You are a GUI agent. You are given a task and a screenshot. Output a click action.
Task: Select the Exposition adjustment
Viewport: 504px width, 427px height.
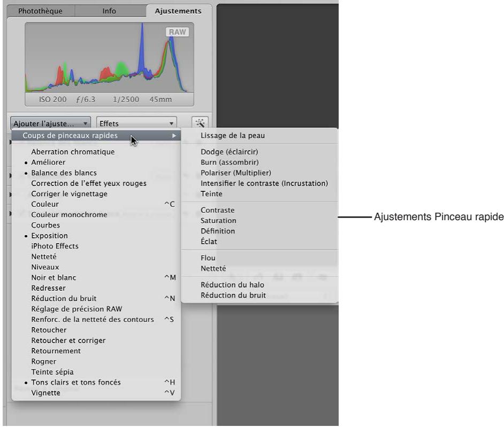pyautogui.click(x=96, y=236)
